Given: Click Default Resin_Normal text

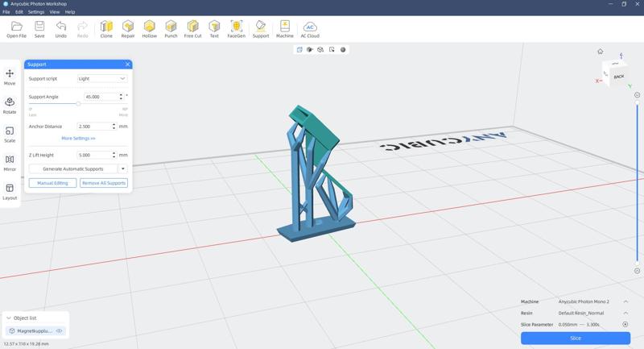Looking at the screenshot, I should (580, 314).
